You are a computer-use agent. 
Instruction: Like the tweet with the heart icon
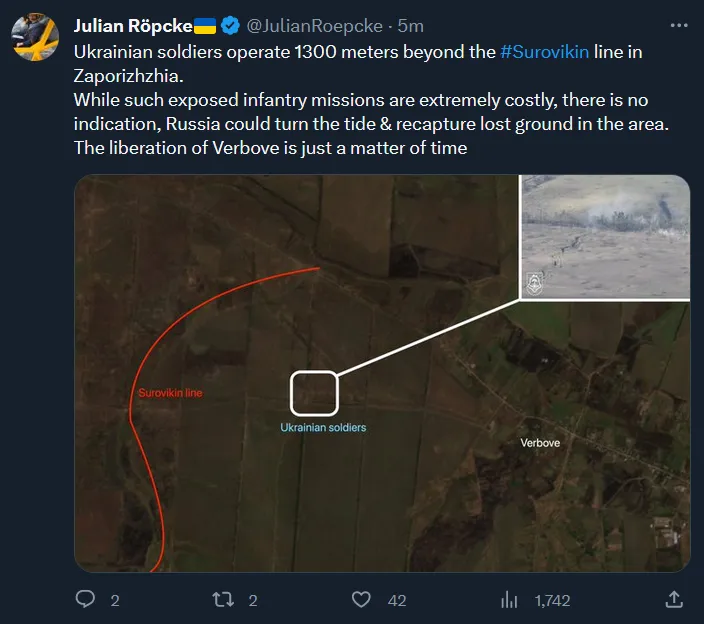click(x=362, y=599)
